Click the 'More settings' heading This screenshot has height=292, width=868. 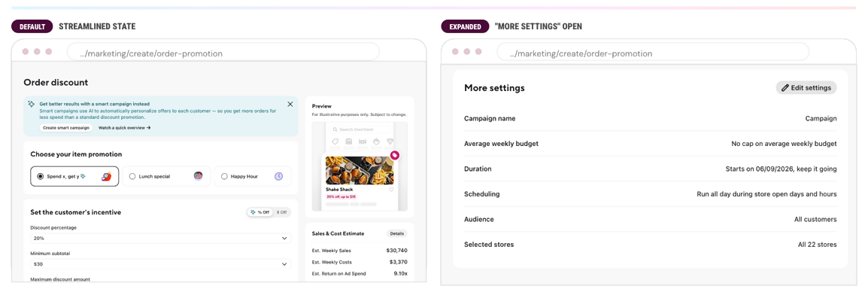494,88
